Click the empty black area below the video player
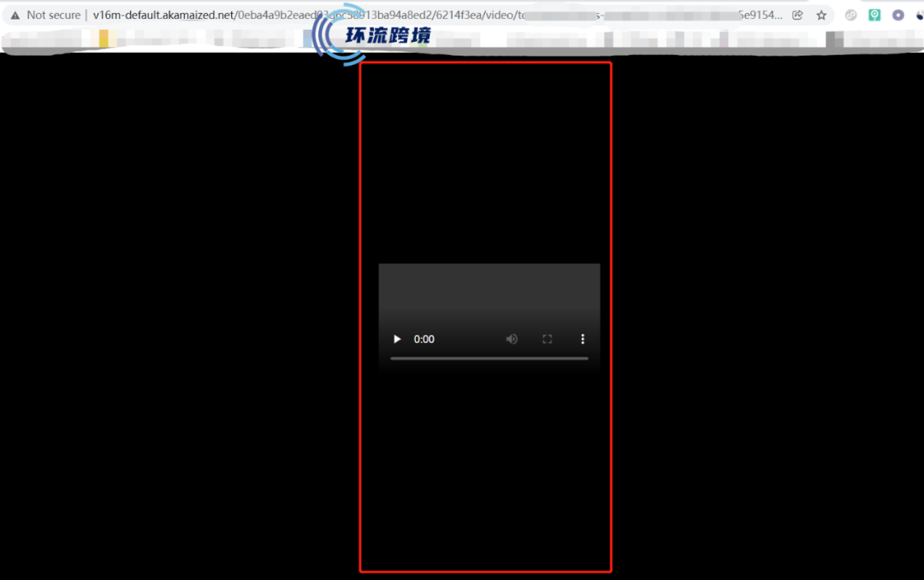The width and height of the screenshot is (924, 580). pyautogui.click(x=485, y=471)
